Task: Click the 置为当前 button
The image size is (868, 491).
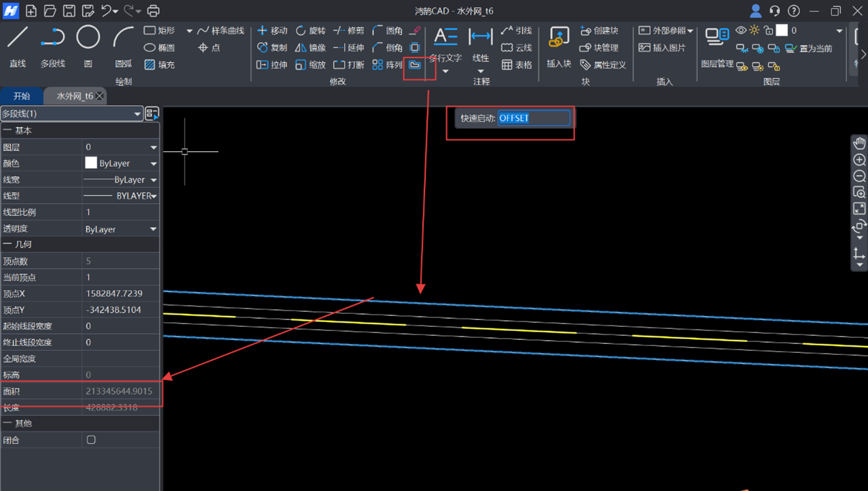Action: pos(809,49)
